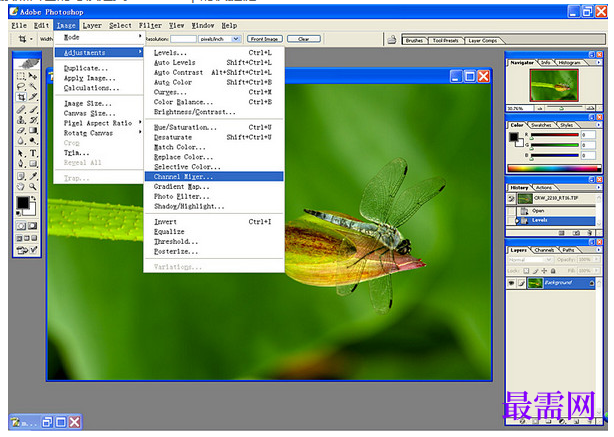
Task: Choose Curves from Adjustments submenu
Action: [x=214, y=92]
